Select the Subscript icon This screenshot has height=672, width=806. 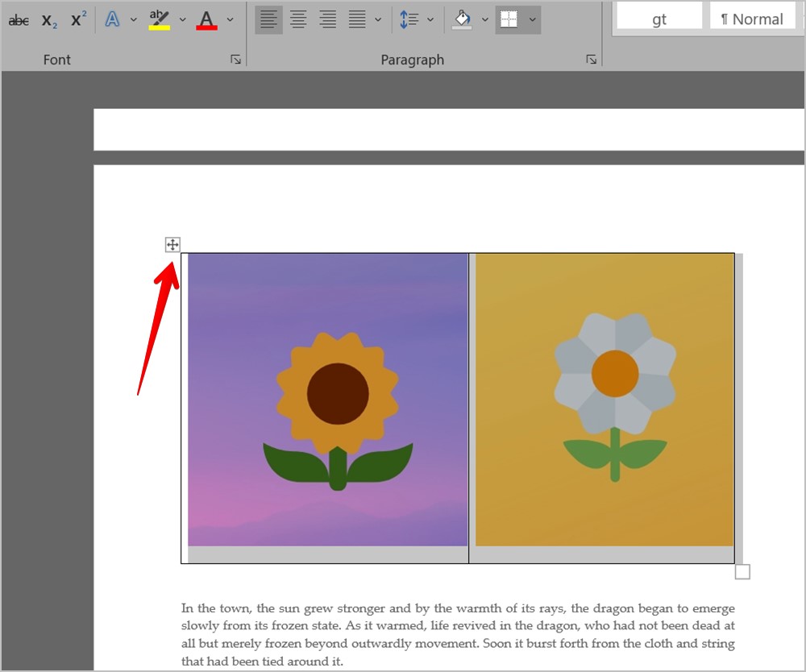48,19
